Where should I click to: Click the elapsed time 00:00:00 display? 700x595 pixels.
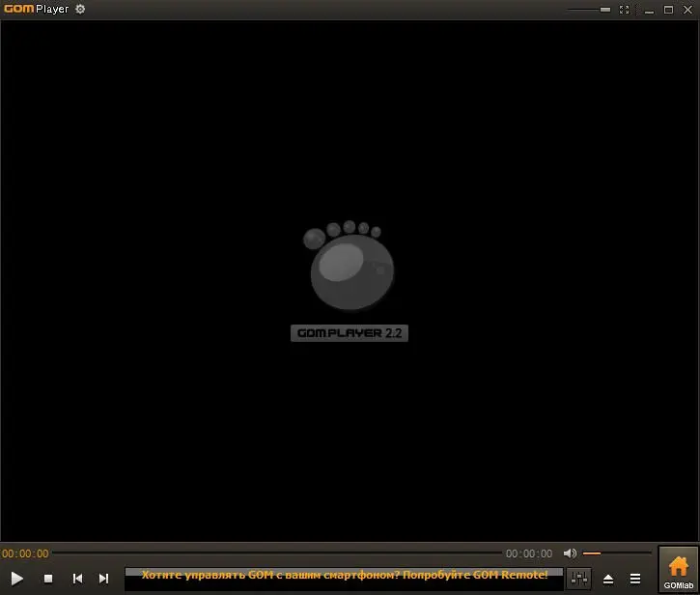25,553
